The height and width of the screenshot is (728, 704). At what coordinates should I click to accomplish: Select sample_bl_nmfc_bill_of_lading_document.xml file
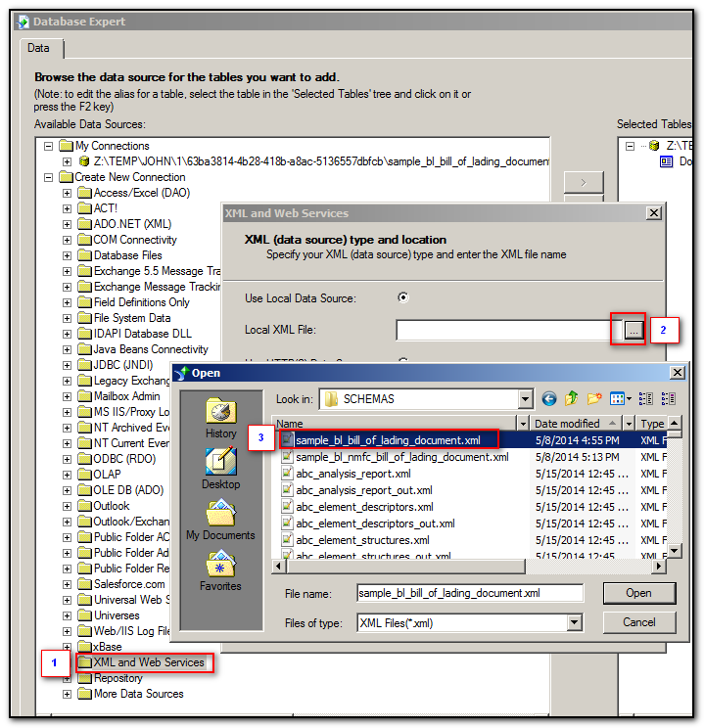click(x=401, y=457)
